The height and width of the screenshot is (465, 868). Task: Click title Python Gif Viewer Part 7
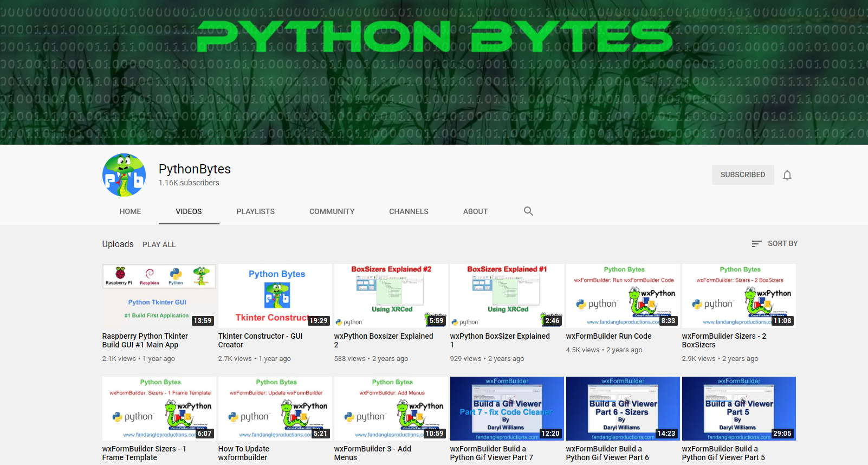click(x=491, y=453)
